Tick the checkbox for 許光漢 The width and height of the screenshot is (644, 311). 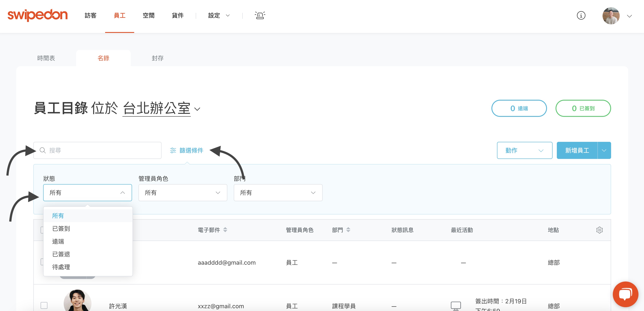click(x=44, y=305)
